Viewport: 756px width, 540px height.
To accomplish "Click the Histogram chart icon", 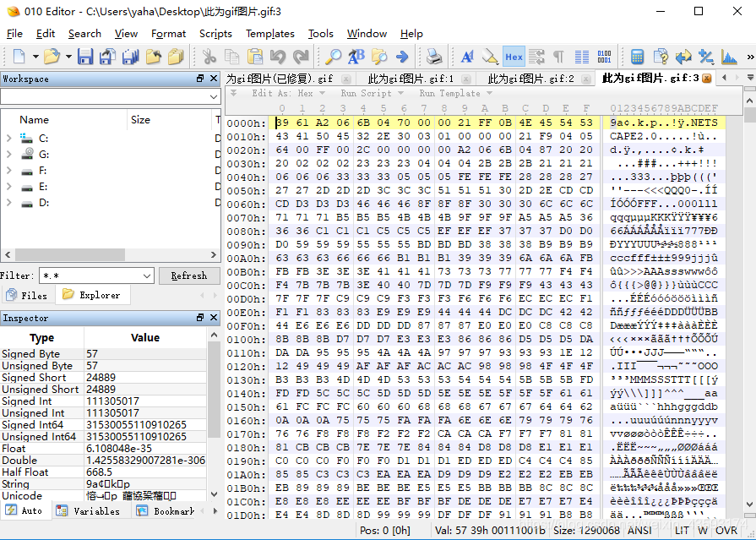I will 729,57.
